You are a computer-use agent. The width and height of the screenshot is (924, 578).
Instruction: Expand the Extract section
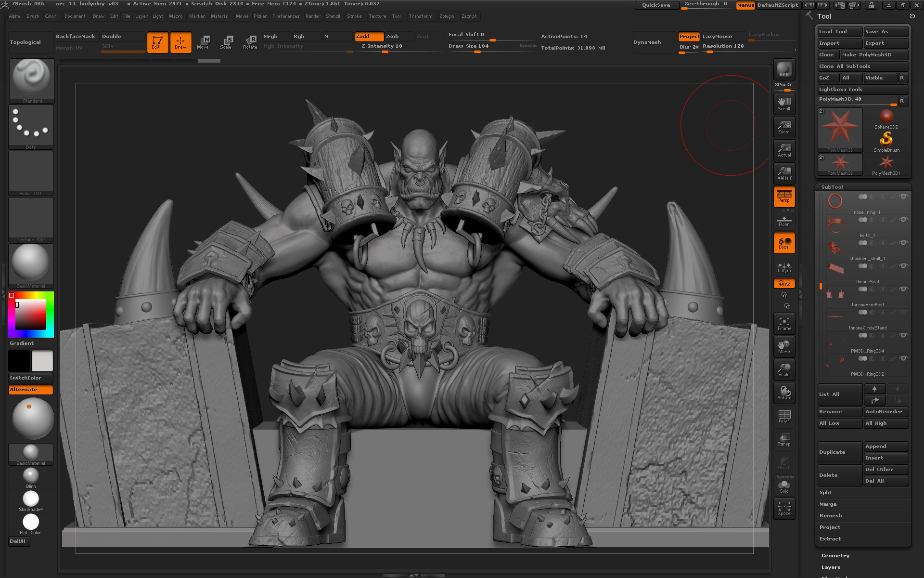830,539
